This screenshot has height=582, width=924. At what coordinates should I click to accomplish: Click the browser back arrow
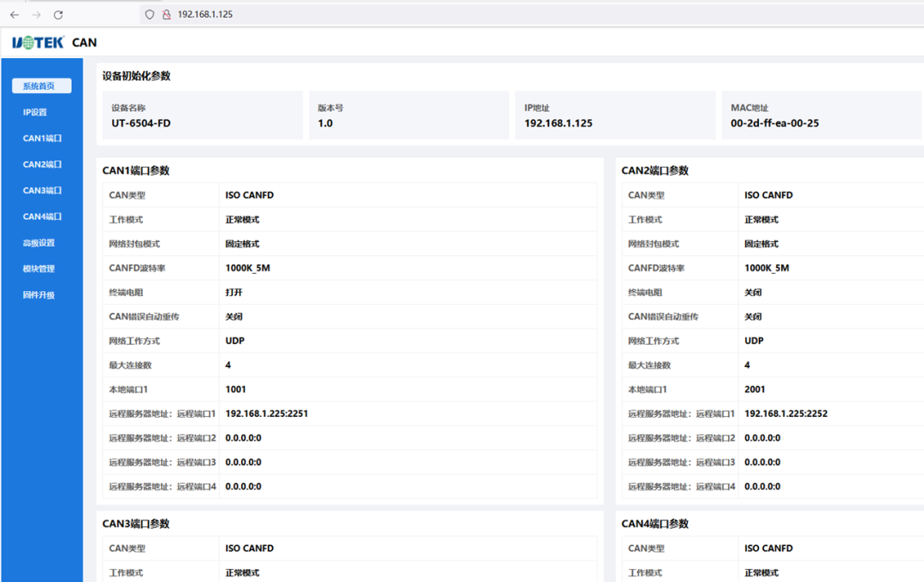click(x=15, y=15)
